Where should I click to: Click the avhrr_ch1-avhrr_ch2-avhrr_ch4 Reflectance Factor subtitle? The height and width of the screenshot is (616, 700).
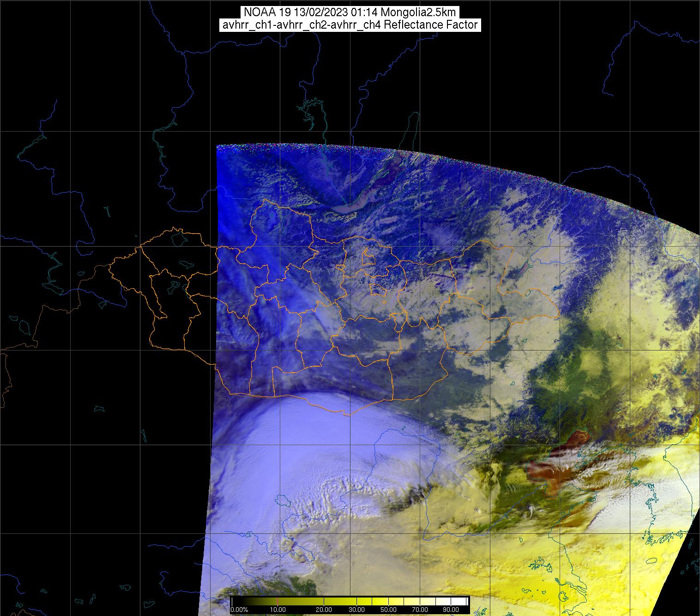(x=350, y=25)
